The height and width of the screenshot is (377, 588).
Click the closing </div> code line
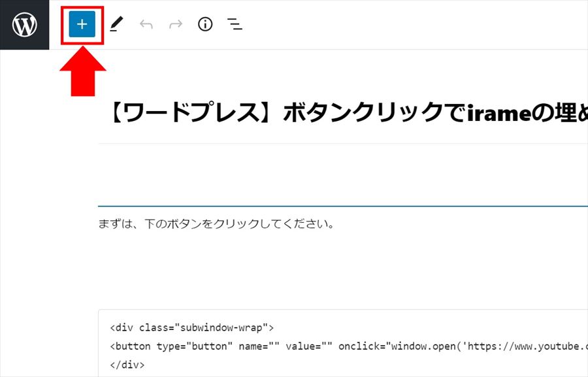pyautogui.click(x=127, y=364)
